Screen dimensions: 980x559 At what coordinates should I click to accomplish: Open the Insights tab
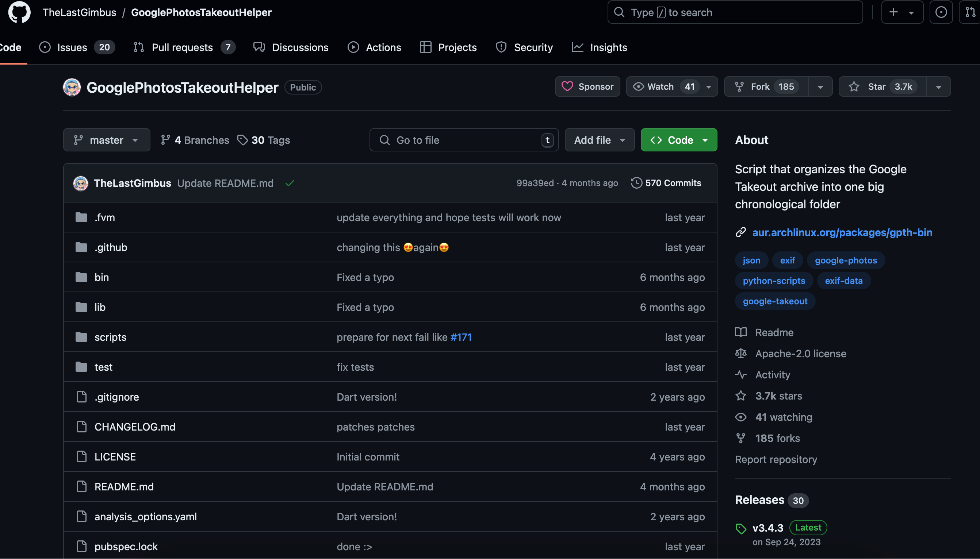coord(599,47)
